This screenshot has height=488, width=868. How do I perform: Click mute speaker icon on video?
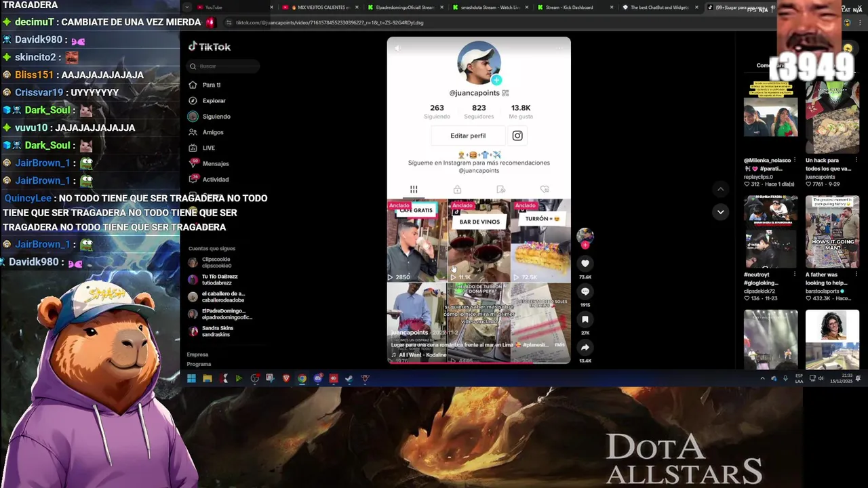coord(397,48)
